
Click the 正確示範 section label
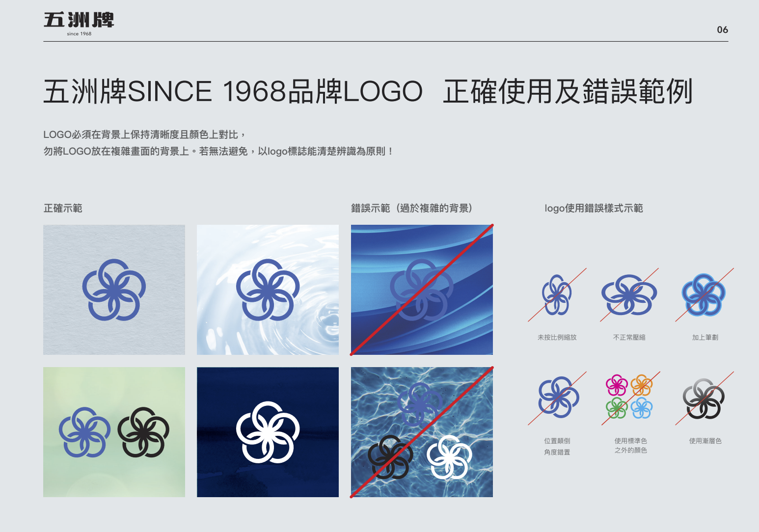[x=63, y=208]
